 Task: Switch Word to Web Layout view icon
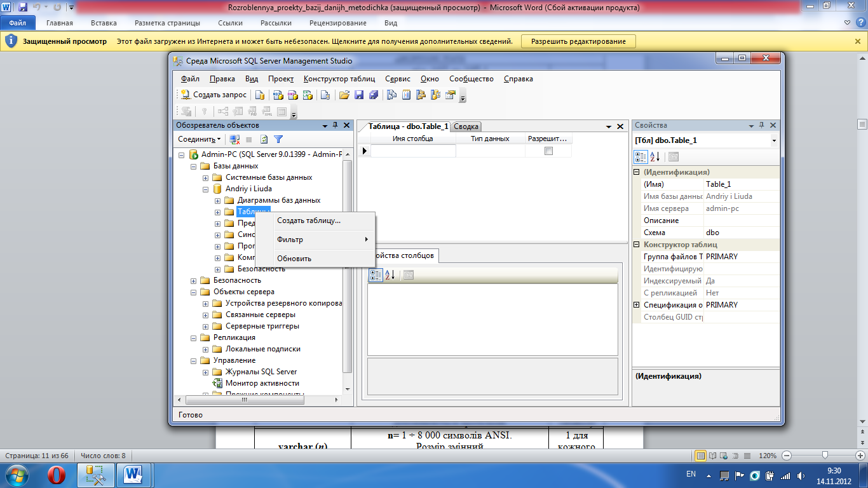tap(723, 456)
